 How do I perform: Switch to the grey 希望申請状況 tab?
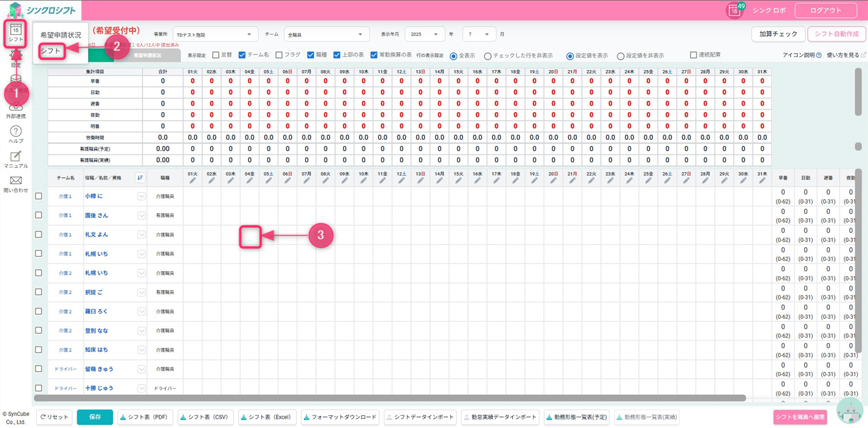[x=147, y=55]
